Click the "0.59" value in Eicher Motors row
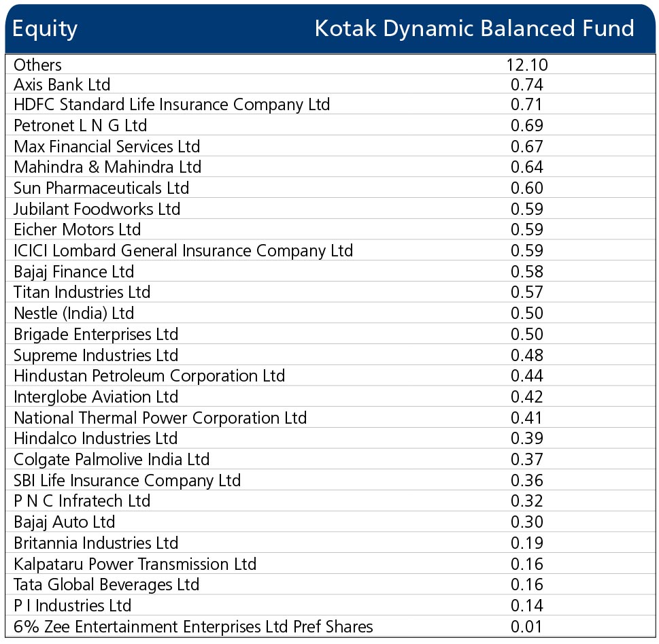Viewport: 659px width, 644px height. (527, 230)
